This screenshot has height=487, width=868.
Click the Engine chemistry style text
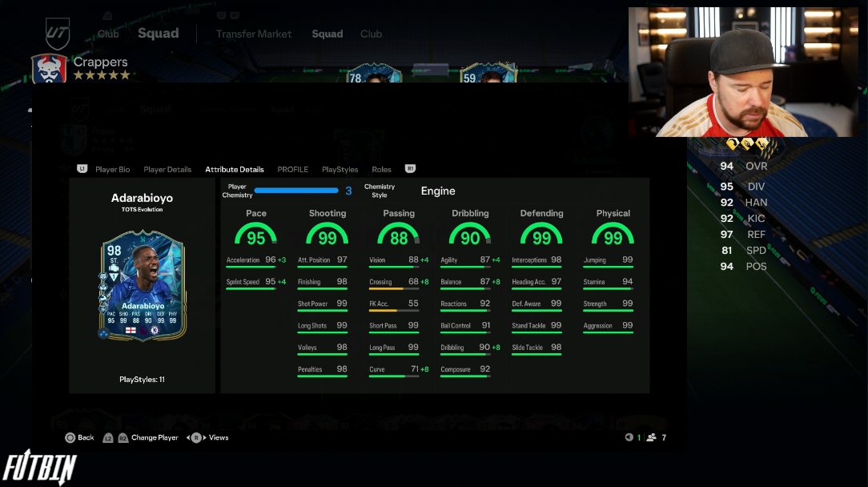[438, 191]
